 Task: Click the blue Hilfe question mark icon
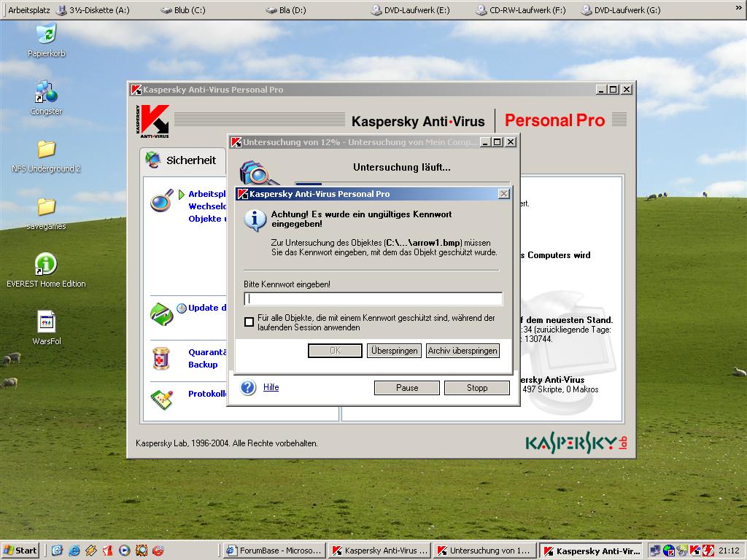[248, 387]
